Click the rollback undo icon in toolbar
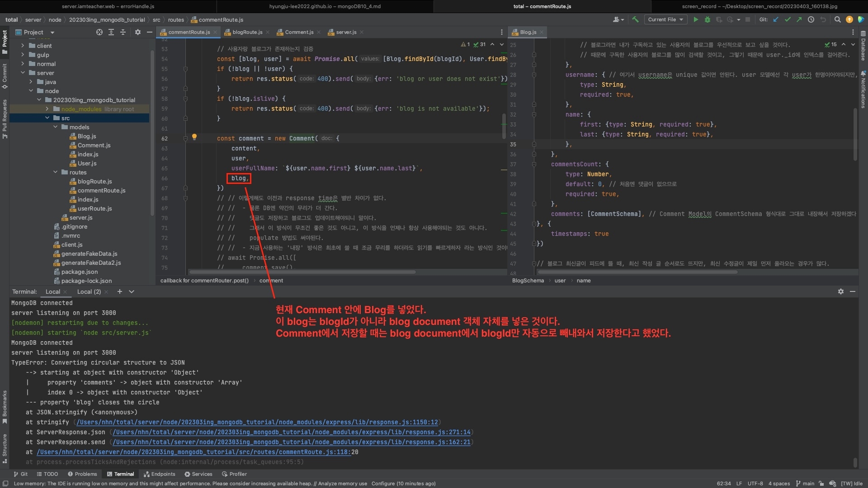 (823, 19)
